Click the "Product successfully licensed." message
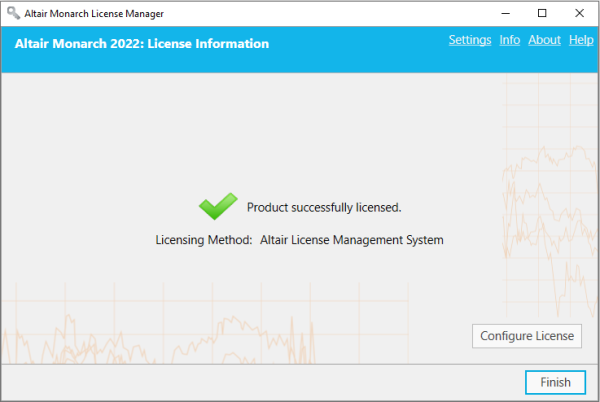 tap(324, 208)
